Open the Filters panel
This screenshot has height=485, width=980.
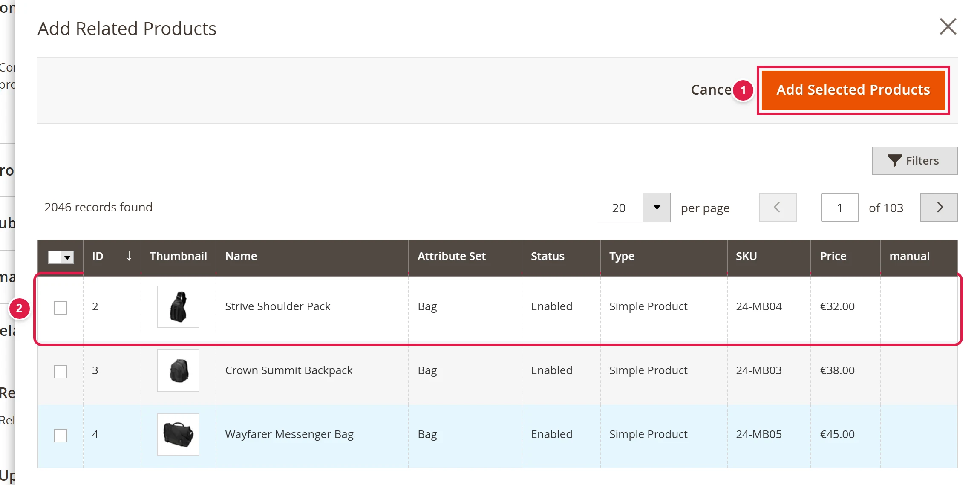[914, 161]
